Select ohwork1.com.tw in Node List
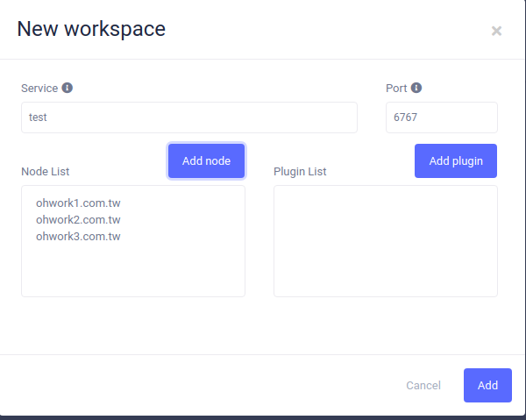Screen dimensions: 526x420 (x=78, y=203)
